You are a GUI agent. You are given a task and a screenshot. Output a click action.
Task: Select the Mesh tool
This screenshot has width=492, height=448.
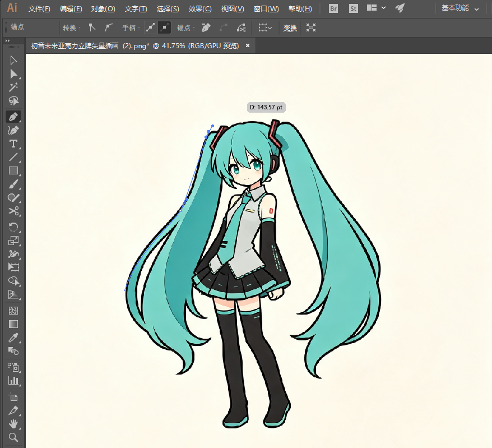click(x=13, y=311)
